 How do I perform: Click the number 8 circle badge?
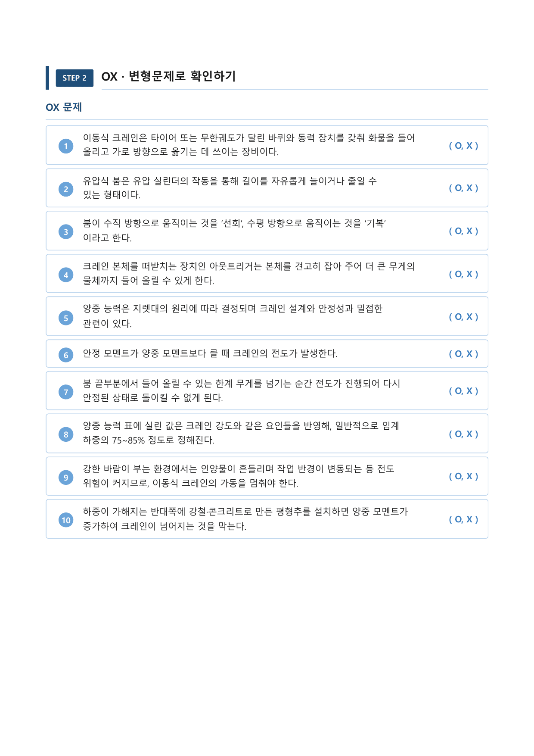tap(66, 434)
